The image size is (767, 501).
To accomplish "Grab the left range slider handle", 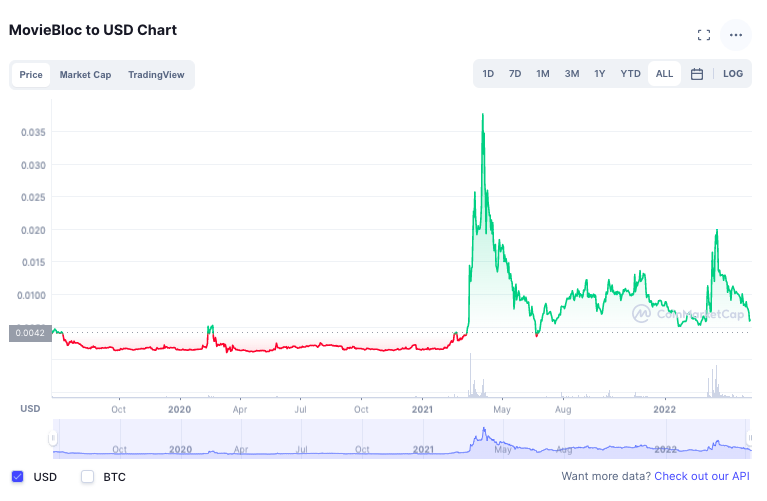I will point(52,438).
